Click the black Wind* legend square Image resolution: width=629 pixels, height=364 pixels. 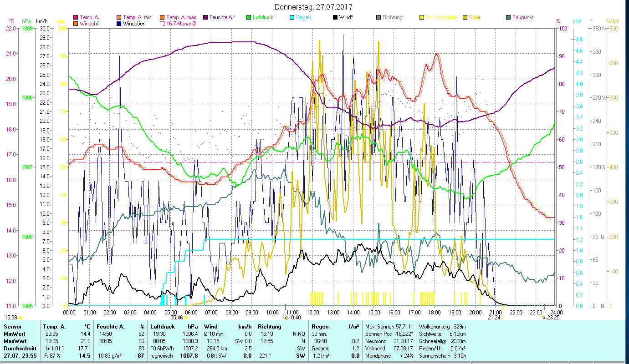coord(335,17)
